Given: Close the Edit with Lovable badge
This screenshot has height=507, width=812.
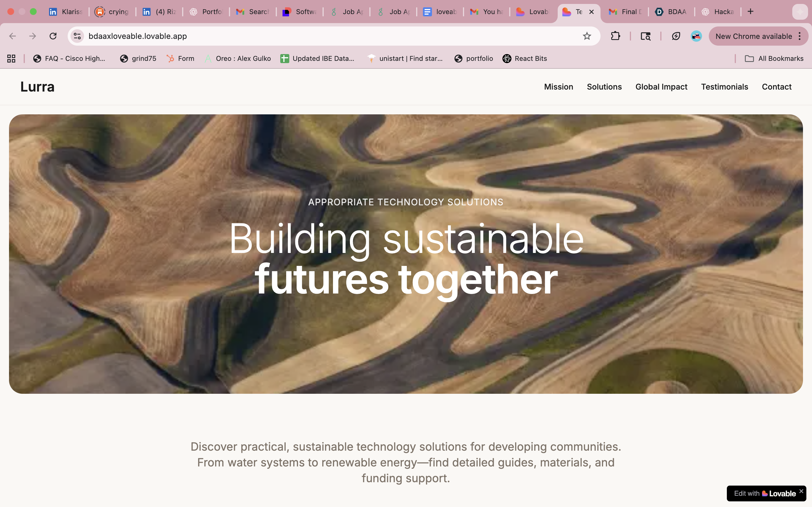Looking at the screenshot, I should (x=801, y=491).
